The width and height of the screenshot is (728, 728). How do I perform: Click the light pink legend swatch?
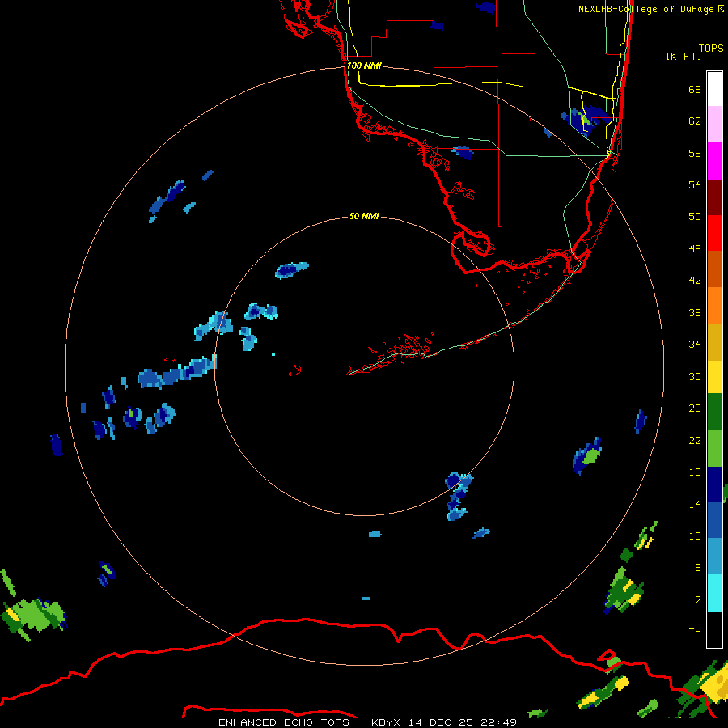[714, 125]
